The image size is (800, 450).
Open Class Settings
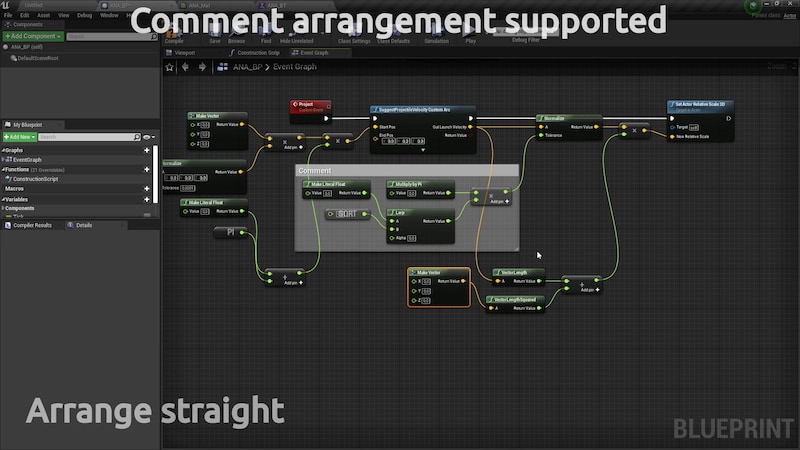point(354,36)
